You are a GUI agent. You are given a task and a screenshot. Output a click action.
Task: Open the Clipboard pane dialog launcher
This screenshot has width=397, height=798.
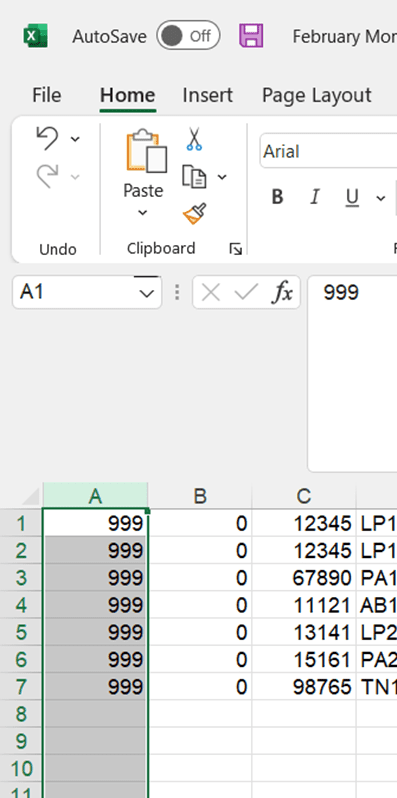(235, 249)
